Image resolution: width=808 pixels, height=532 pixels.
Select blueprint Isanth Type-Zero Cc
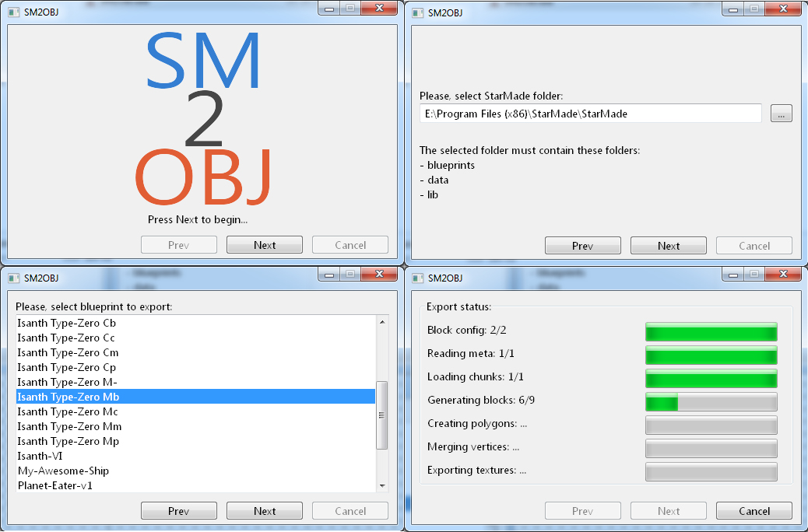196,338
